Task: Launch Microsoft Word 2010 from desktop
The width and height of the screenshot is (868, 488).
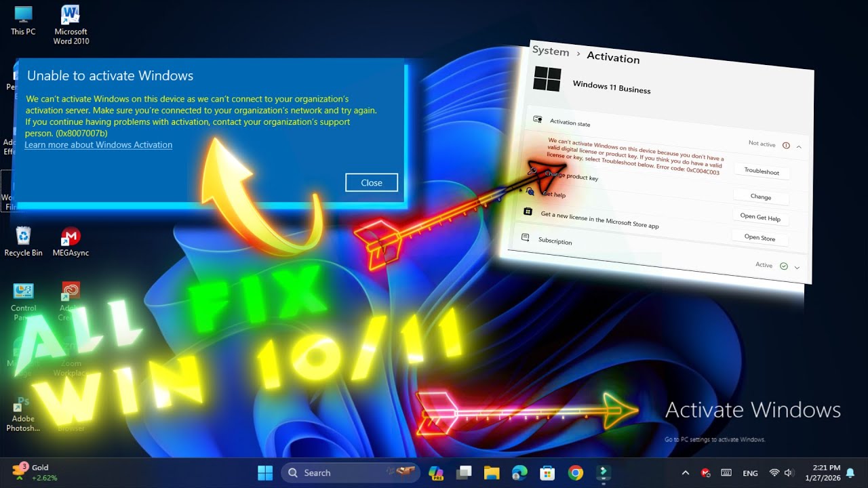Action: pyautogui.click(x=71, y=25)
